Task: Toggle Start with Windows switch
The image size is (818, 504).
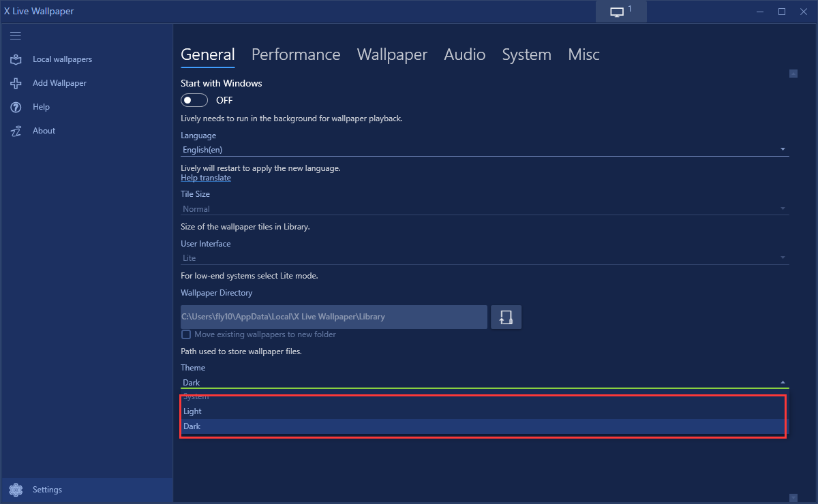Action: [x=194, y=100]
